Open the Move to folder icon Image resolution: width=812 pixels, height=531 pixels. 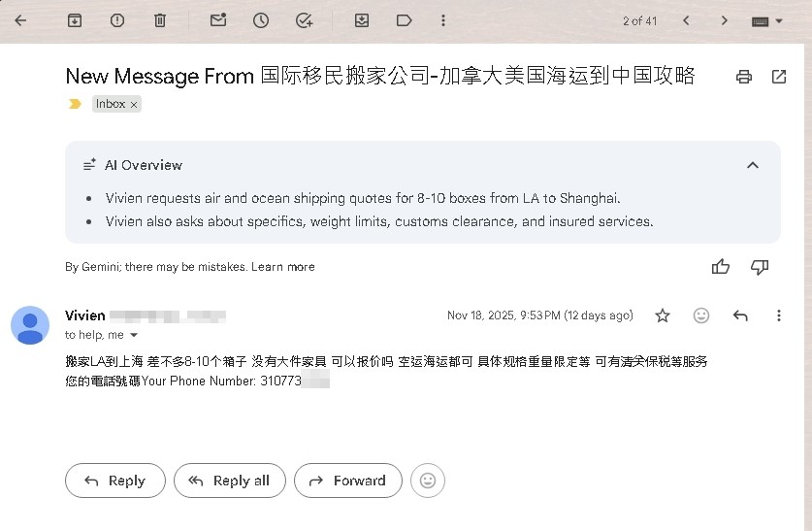click(x=362, y=20)
